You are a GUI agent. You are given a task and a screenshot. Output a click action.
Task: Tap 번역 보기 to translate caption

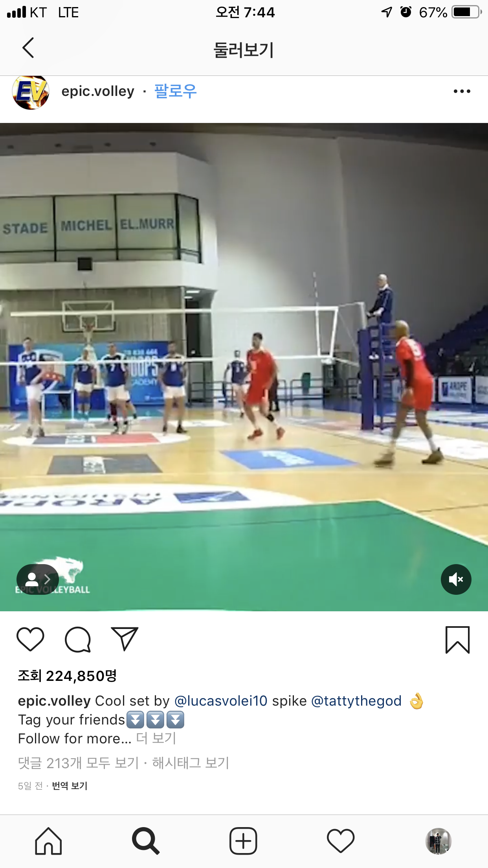70,785
